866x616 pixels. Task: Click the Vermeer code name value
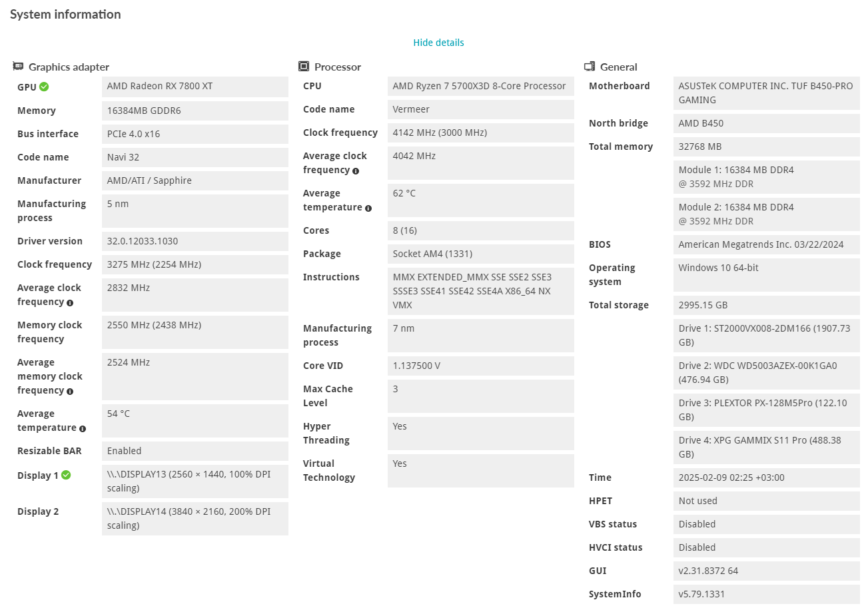(x=481, y=109)
